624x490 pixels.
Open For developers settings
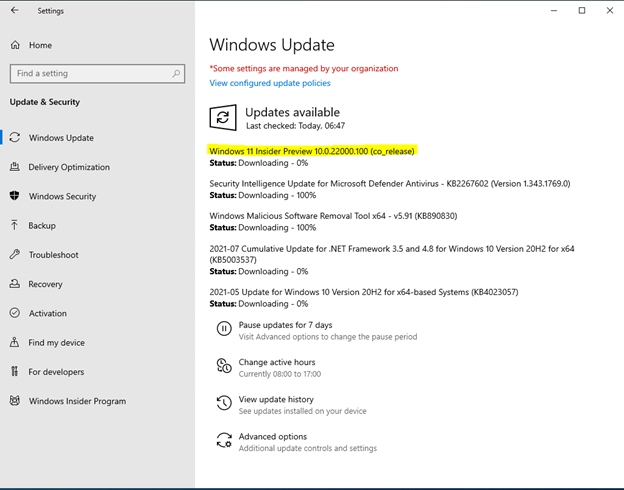coord(56,372)
